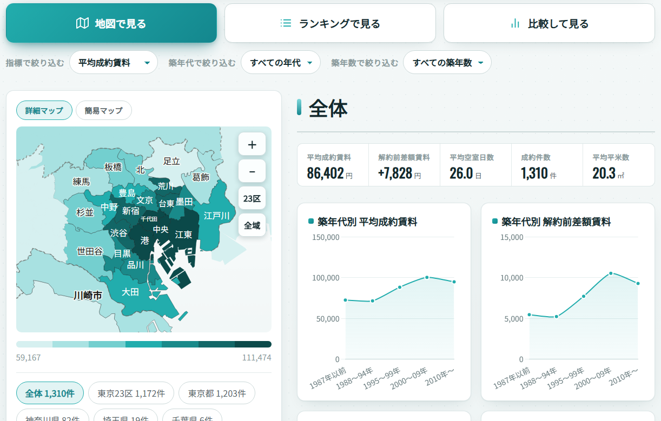This screenshot has height=421, width=661.
Task: Zoom out the map with minus button
Action: click(252, 172)
